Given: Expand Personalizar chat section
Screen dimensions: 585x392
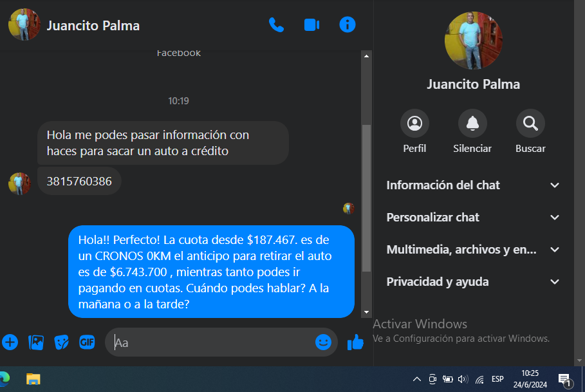Looking at the screenshot, I should point(473,217).
